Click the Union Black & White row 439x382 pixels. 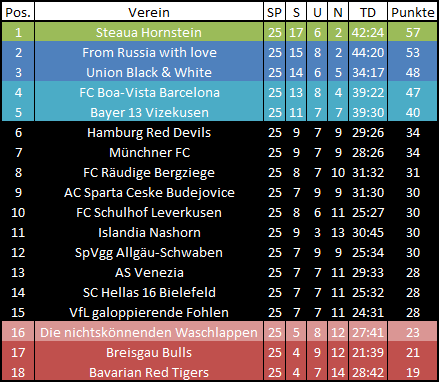click(219, 72)
